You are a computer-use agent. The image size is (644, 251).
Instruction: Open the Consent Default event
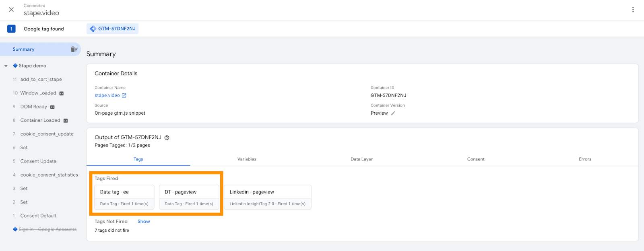[38, 216]
